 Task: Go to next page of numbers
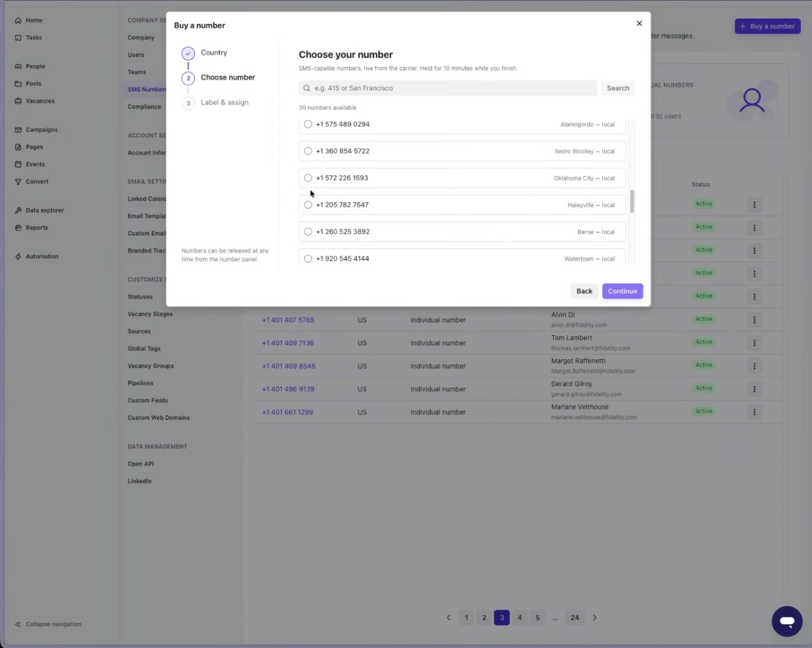[x=595, y=618]
